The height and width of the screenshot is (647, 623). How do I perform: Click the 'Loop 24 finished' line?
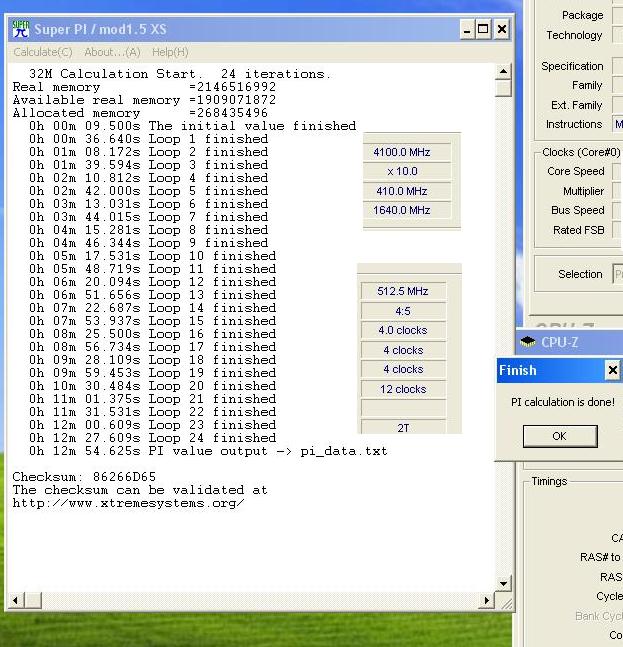click(152, 438)
